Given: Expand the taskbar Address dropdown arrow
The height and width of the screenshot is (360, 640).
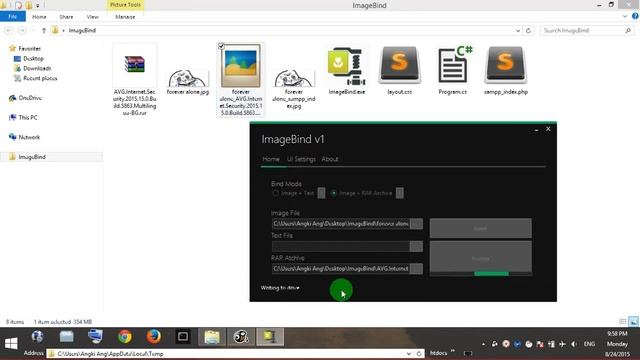Looking at the screenshot, I should coord(409,354).
